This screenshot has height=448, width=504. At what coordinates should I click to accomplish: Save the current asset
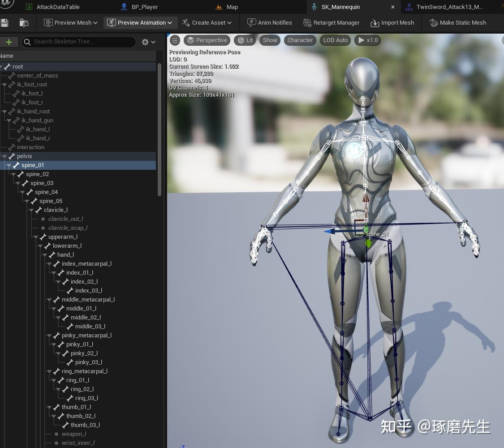coord(5,22)
